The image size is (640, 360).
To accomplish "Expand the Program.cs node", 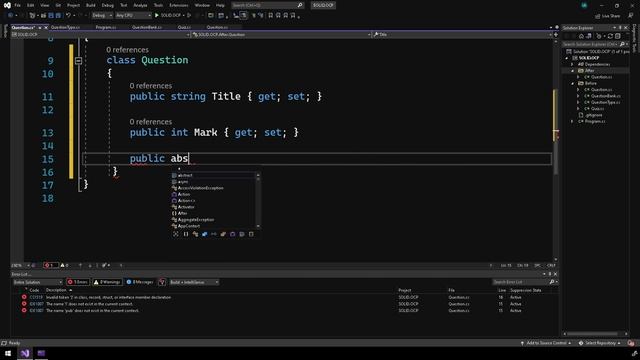I will click(572, 121).
